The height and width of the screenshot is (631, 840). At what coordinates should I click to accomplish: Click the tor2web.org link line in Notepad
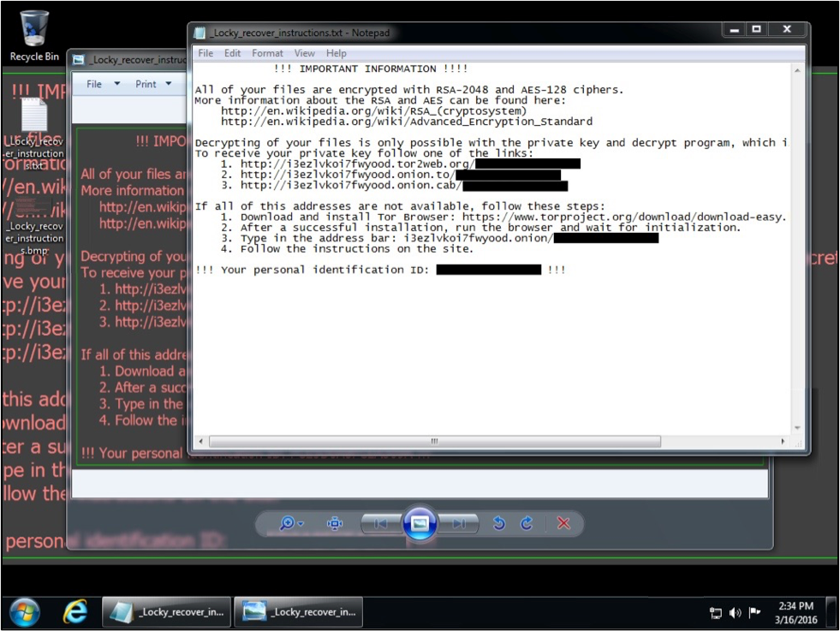click(x=401, y=164)
